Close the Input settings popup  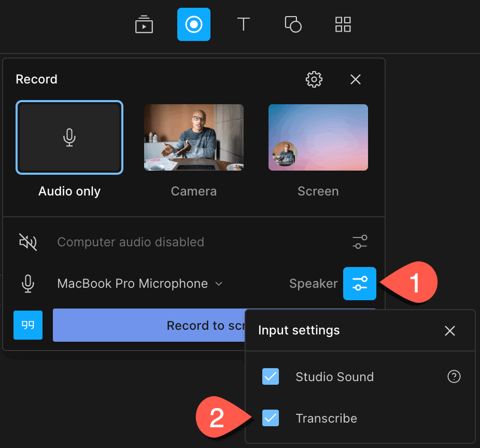tap(450, 331)
